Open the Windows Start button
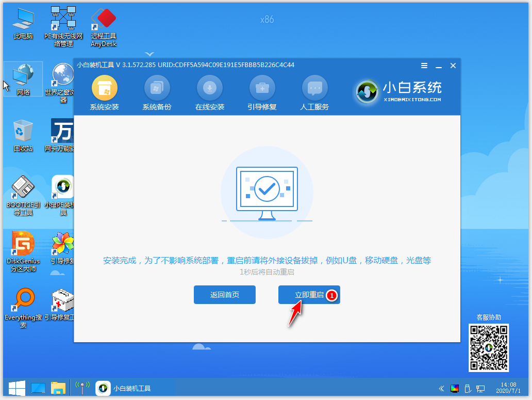Viewport: 532px width, 400px height. tap(16, 388)
